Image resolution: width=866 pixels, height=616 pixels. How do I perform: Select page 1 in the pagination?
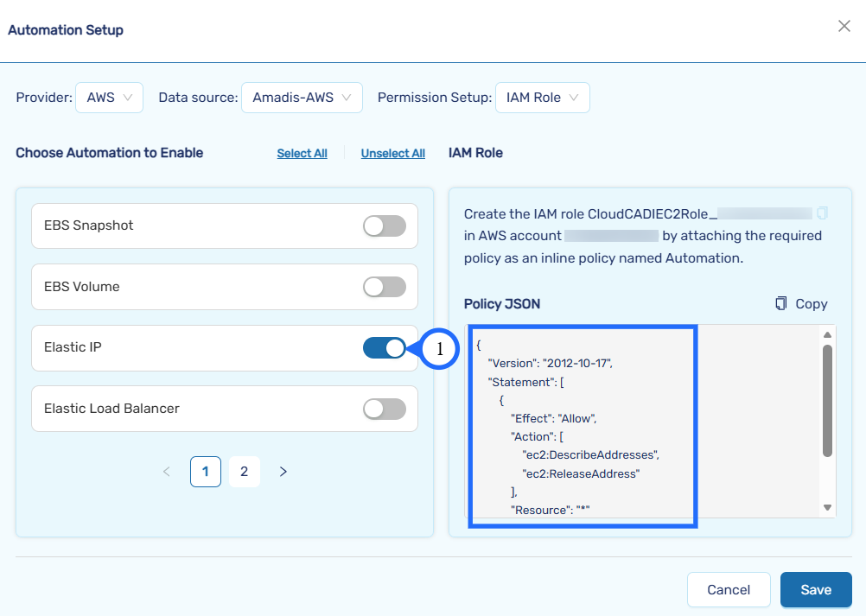click(x=206, y=472)
